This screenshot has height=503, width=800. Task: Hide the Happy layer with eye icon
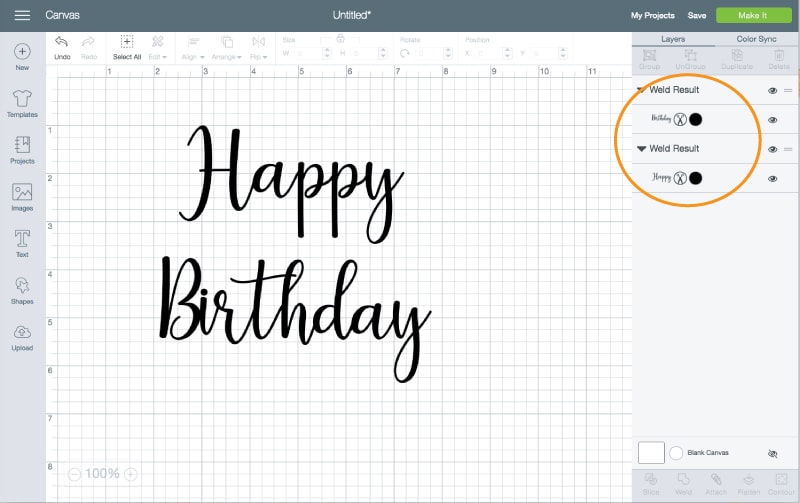coord(773,179)
